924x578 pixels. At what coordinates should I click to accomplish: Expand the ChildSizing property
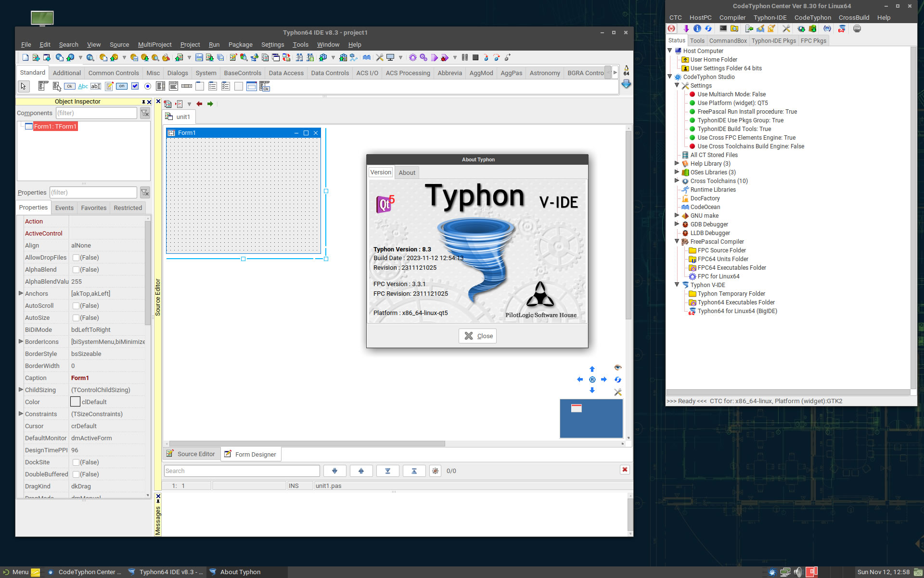tap(21, 390)
